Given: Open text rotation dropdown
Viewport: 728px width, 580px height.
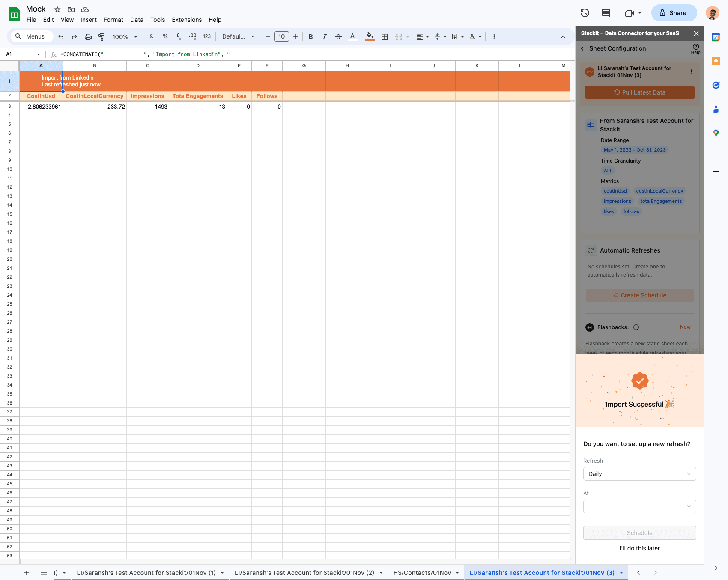Looking at the screenshot, I should point(475,37).
